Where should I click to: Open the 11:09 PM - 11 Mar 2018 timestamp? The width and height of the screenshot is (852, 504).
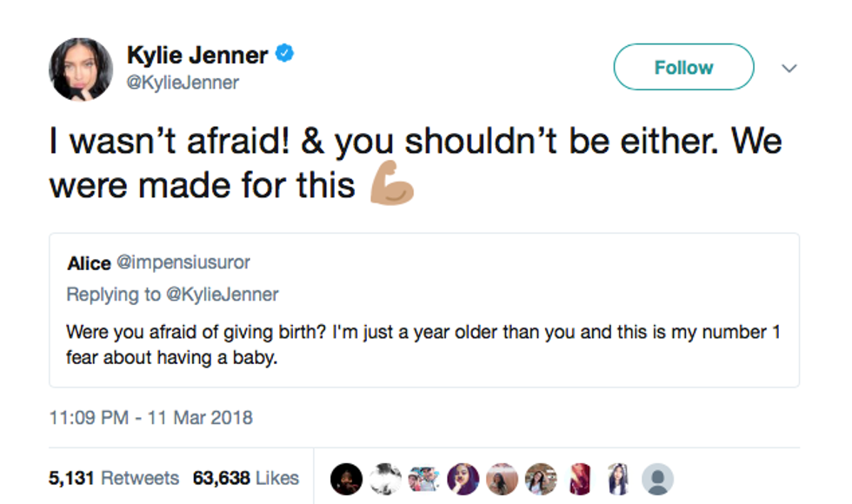150,417
